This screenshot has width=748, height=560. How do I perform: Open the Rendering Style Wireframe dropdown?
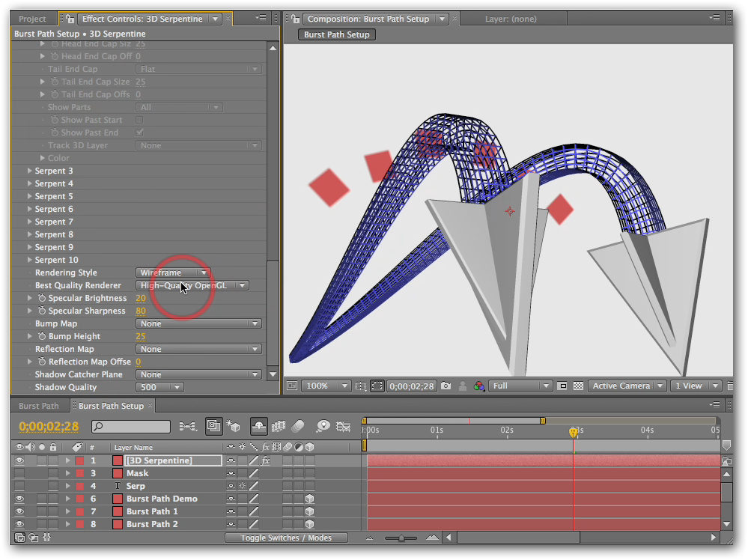click(172, 273)
